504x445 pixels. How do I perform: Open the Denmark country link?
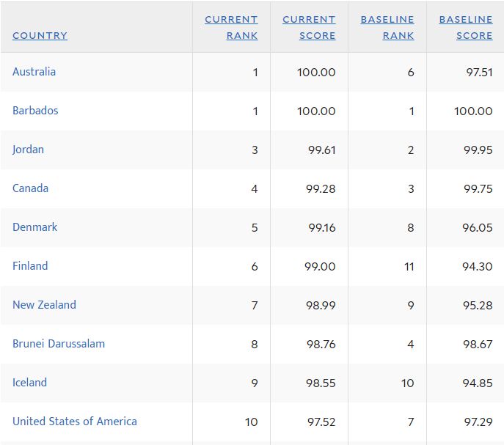34,227
